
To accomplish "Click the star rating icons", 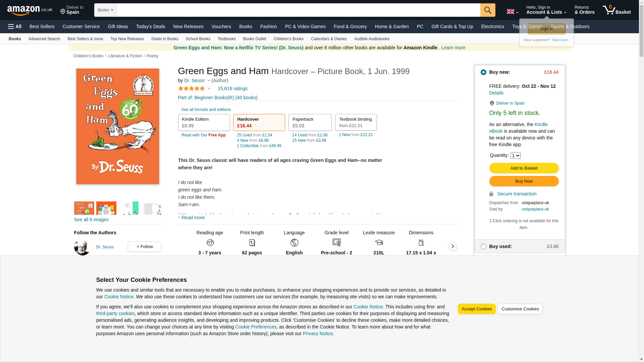I will click(x=192, y=88).
